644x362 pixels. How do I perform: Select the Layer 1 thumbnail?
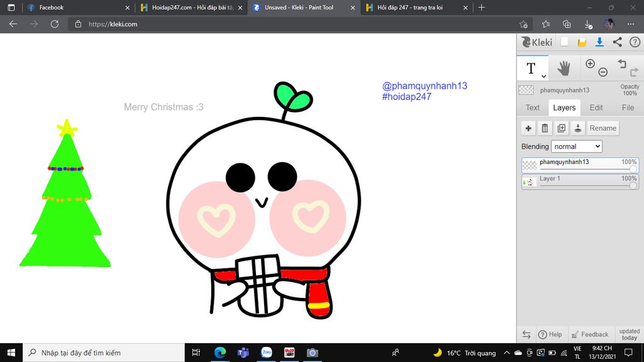tap(530, 182)
